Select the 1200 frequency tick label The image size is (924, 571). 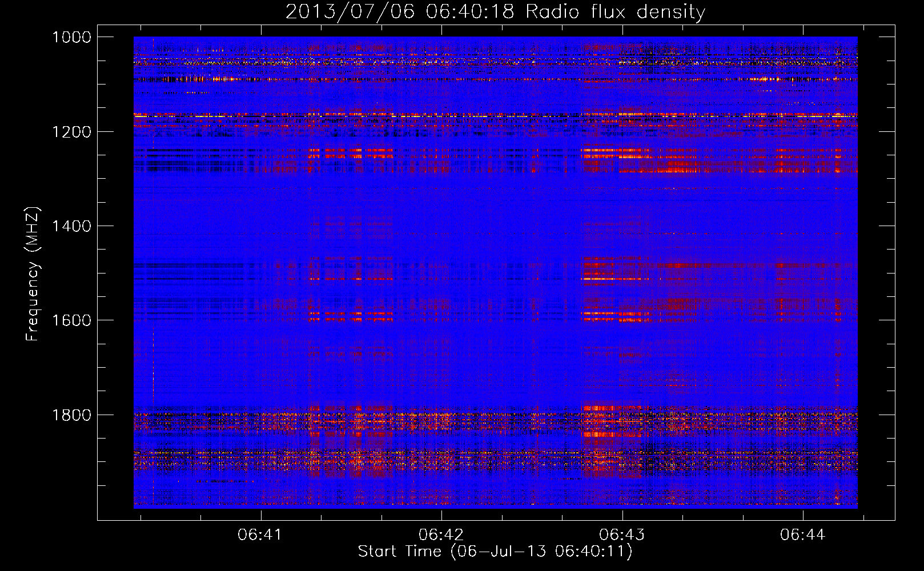71,132
